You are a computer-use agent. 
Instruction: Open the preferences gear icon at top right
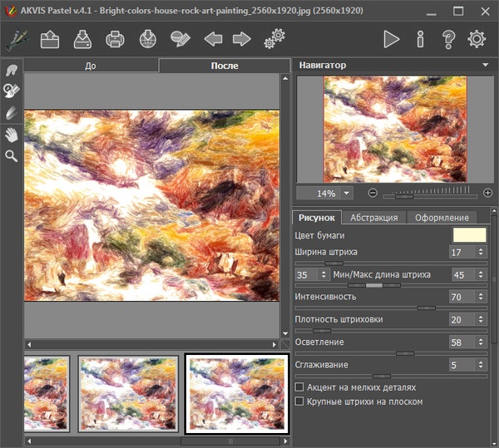(477, 39)
